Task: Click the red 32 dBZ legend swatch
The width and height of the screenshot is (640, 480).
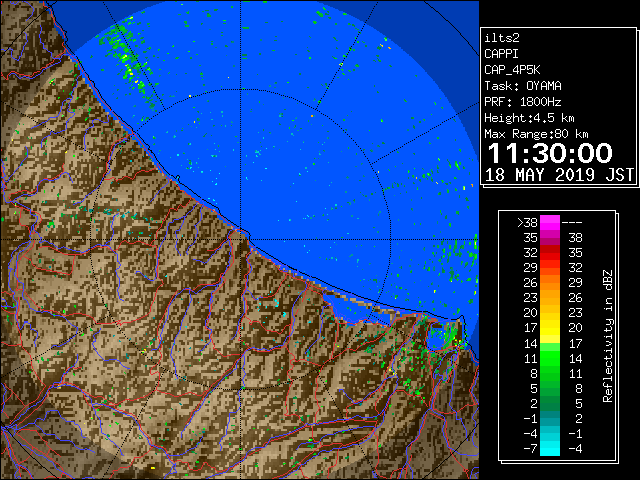Action: pyautogui.click(x=550, y=253)
